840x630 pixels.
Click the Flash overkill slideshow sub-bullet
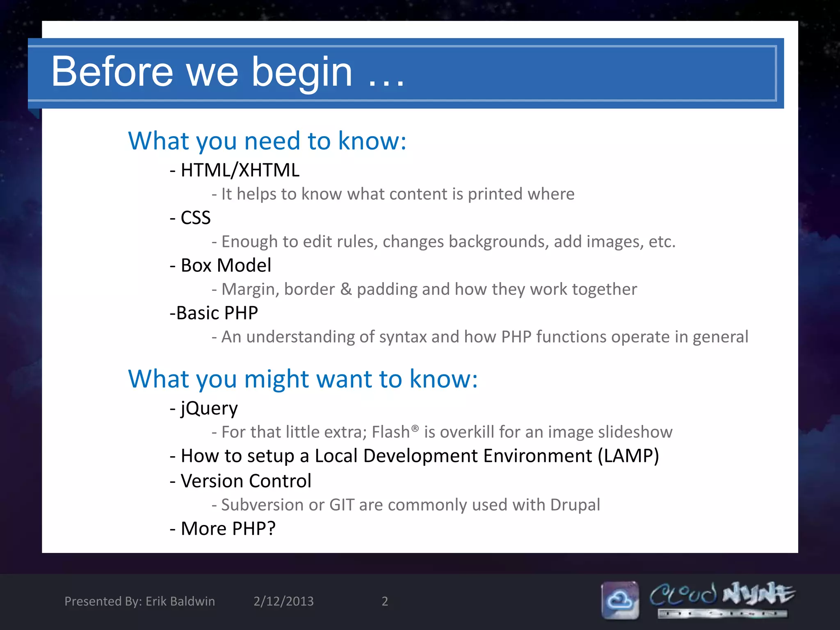pos(442,432)
